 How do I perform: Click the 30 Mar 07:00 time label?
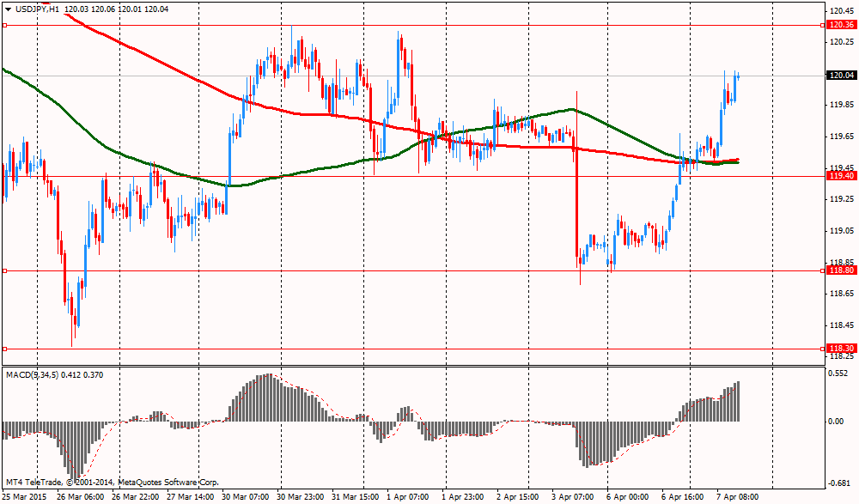247,496
